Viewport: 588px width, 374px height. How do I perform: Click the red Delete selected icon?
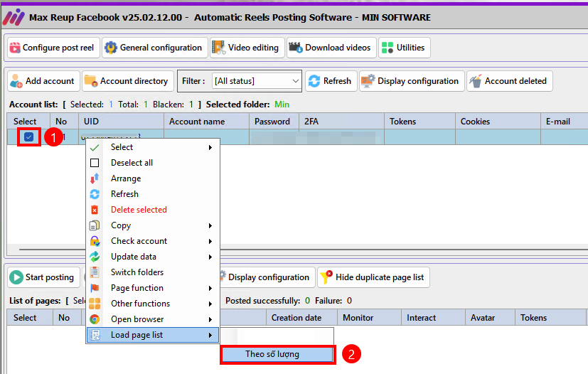pyautogui.click(x=95, y=210)
